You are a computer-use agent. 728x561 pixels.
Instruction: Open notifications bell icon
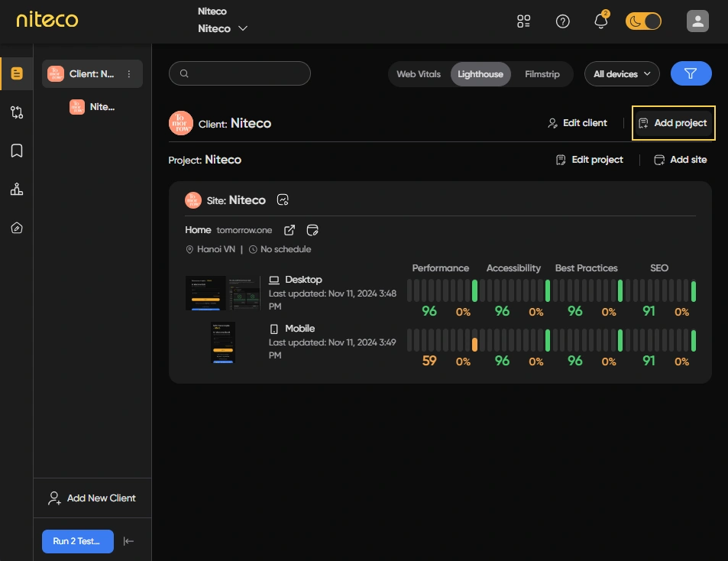(x=601, y=21)
